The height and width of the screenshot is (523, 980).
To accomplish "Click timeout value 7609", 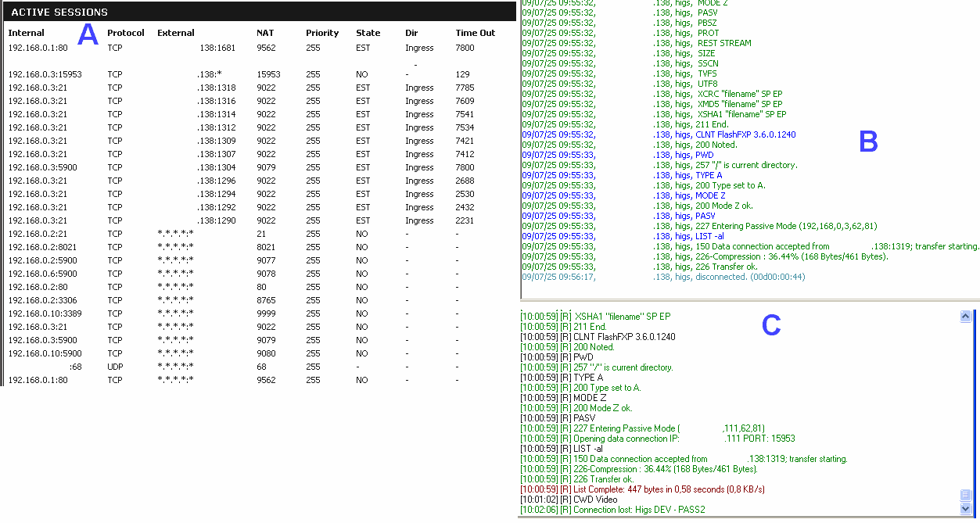I will (465, 101).
